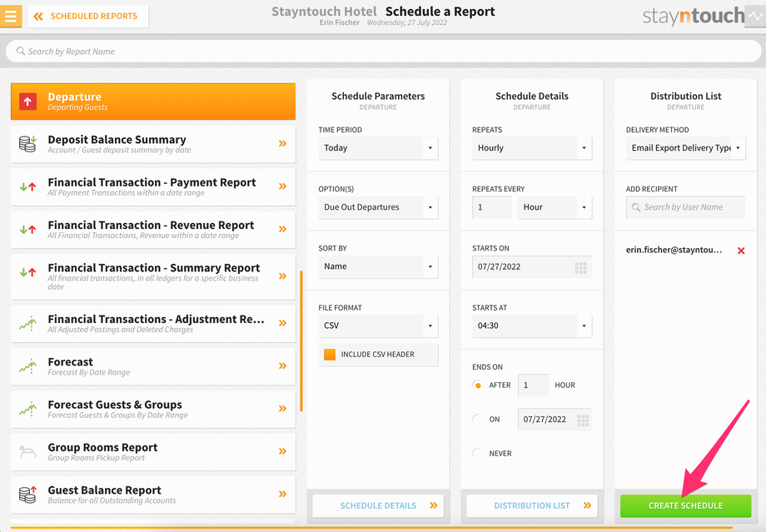
Task: Click the Ends On date 07/27/2022 field
Action: pos(555,419)
